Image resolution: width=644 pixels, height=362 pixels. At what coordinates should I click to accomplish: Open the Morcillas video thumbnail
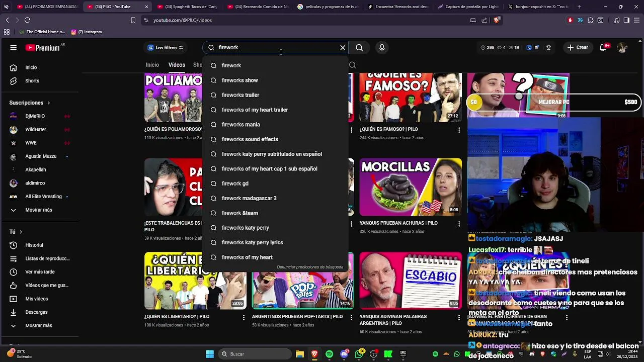(x=411, y=187)
